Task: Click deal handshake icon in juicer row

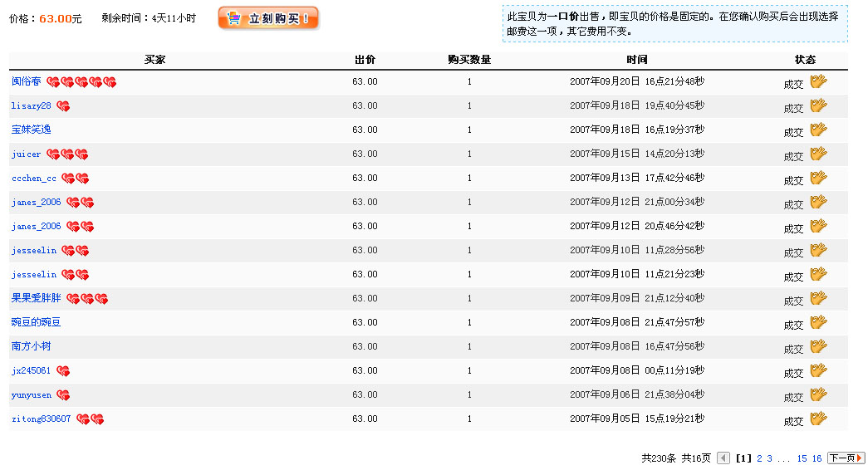Action: tap(819, 154)
